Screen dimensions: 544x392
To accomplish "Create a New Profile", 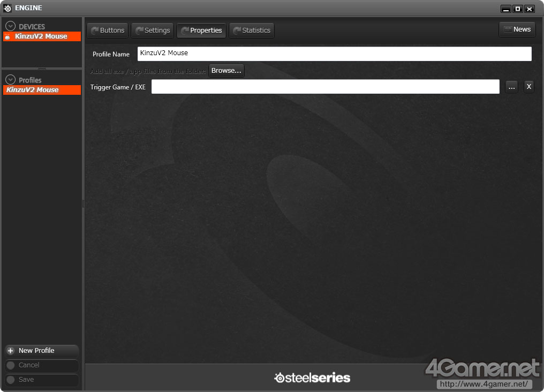I will pyautogui.click(x=42, y=351).
